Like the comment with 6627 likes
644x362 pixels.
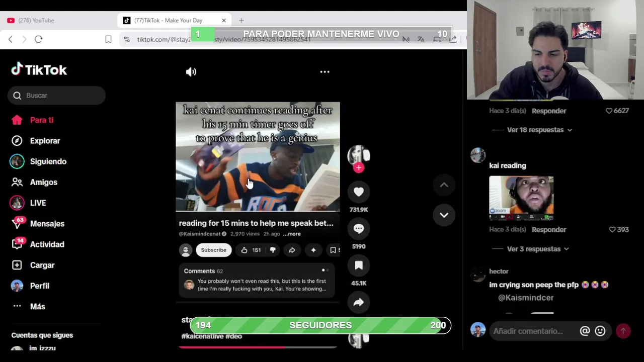[609, 111]
